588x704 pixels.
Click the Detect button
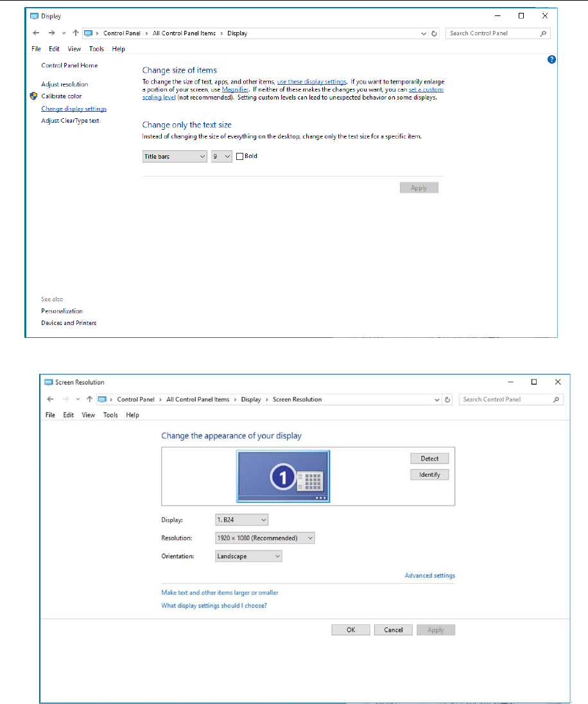[x=429, y=459]
